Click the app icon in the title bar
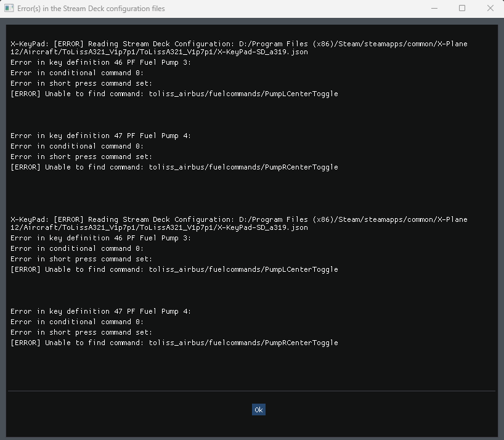 coord(9,9)
